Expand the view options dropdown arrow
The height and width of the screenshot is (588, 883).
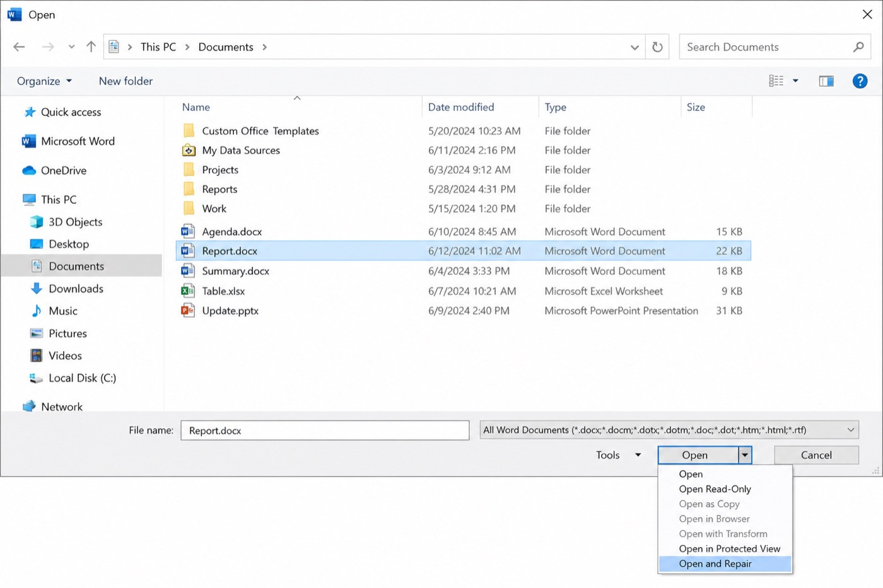pos(795,81)
